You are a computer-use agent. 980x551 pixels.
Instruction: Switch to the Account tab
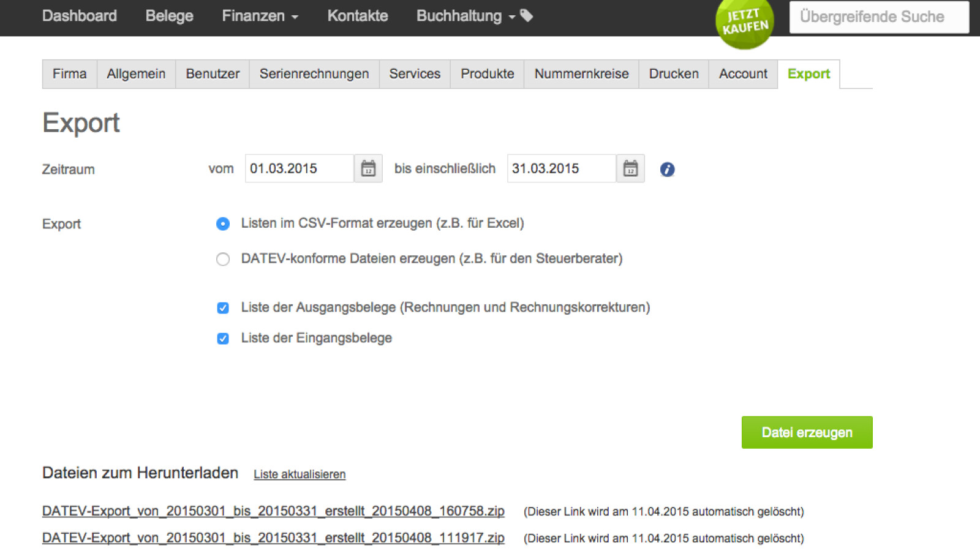743,73
